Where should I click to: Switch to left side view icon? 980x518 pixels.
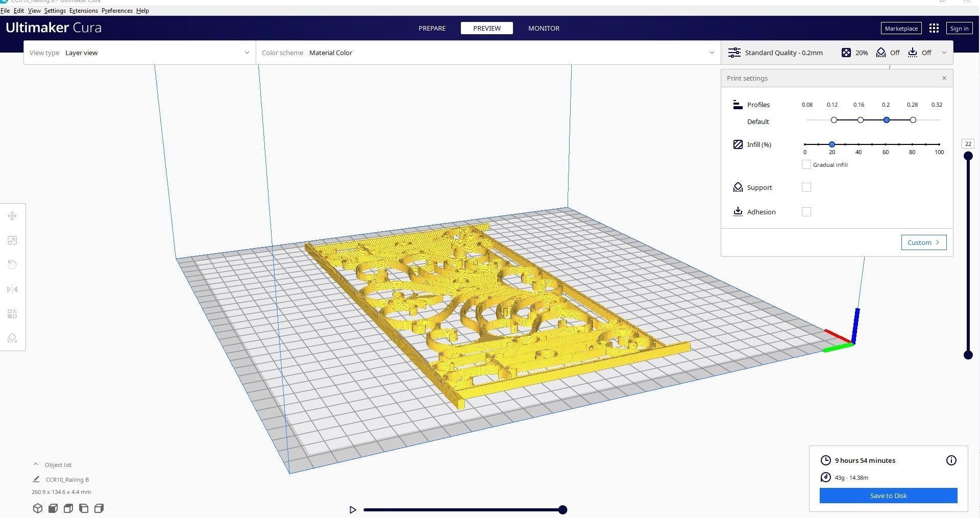(83, 508)
